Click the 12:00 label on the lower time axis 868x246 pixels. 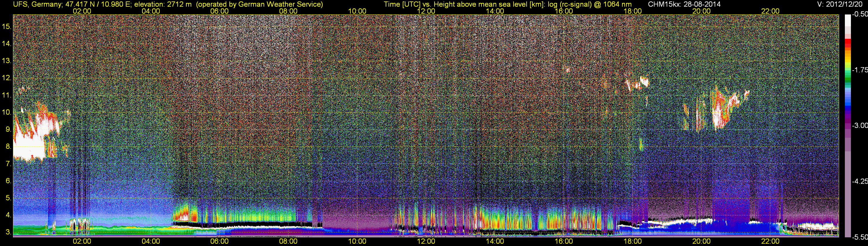point(426,241)
